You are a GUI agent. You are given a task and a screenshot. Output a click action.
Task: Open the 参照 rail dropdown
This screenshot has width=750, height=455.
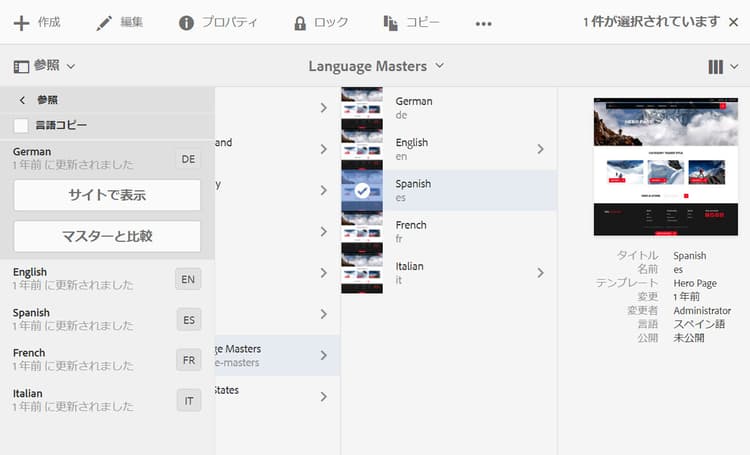[71, 66]
